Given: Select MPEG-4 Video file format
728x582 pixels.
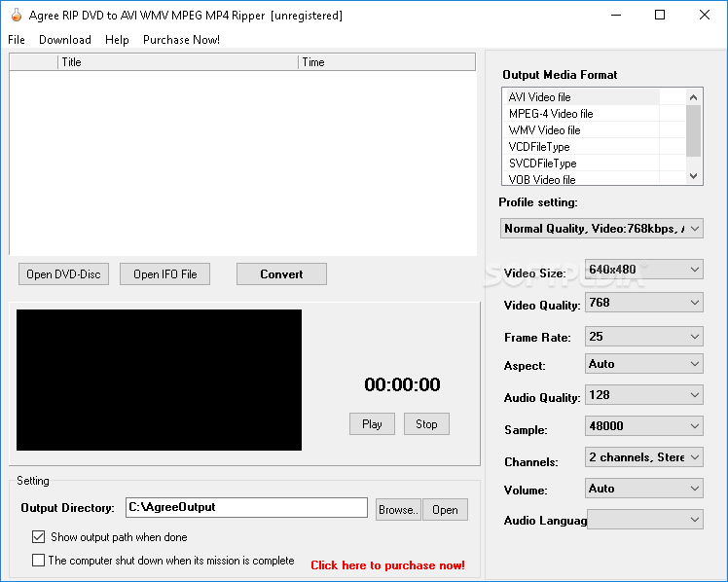Looking at the screenshot, I should 580,114.
